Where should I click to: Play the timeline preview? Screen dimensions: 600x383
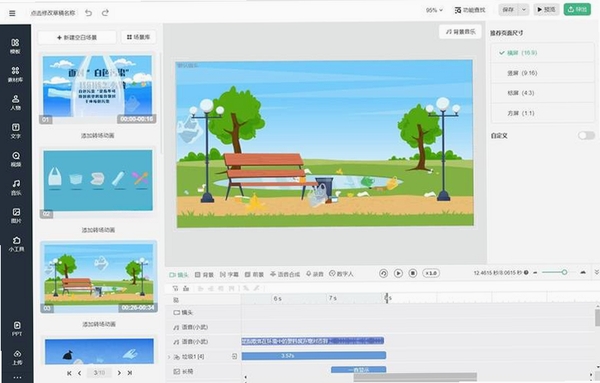point(398,273)
